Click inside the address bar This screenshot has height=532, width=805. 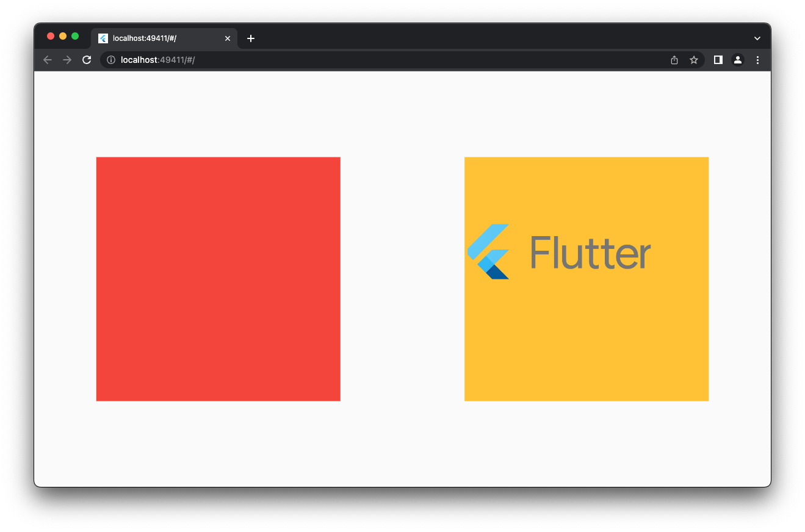305,60
